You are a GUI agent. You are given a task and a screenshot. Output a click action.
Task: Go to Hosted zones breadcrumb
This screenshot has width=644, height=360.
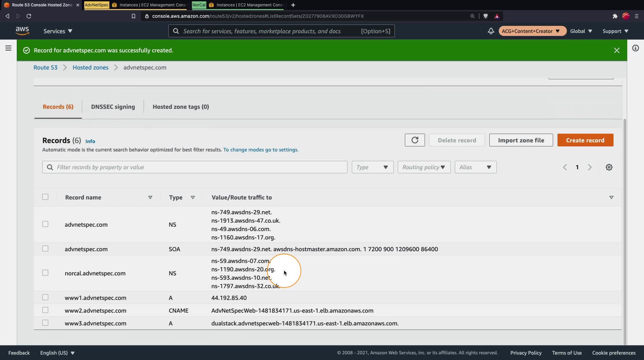pos(91,67)
